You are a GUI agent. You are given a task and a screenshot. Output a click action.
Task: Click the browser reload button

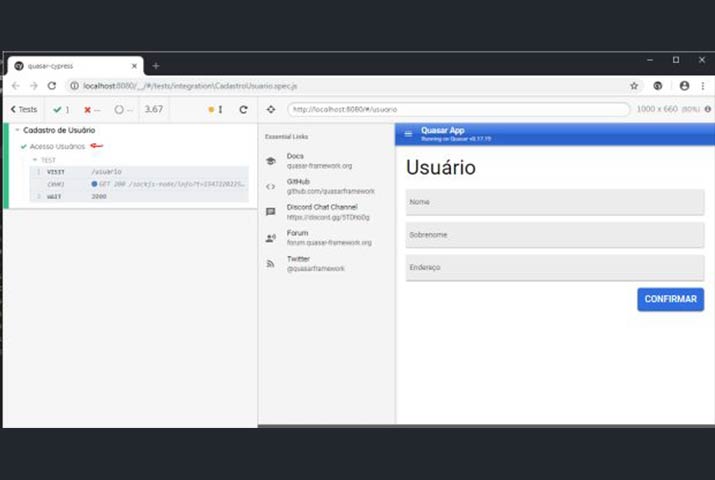tap(52, 86)
